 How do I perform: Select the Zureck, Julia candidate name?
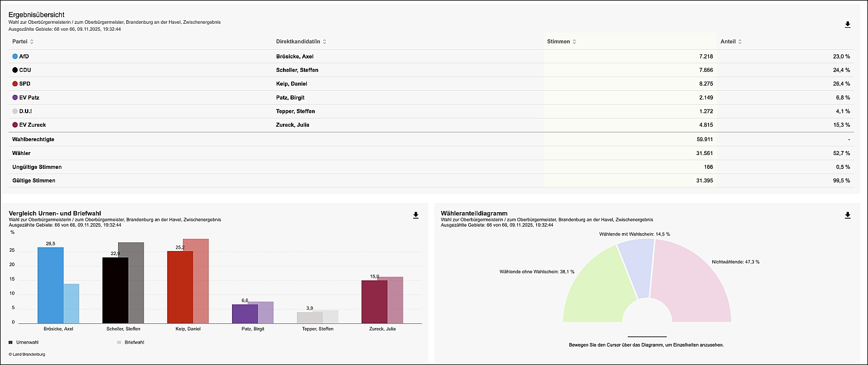click(x=295, y=125)
